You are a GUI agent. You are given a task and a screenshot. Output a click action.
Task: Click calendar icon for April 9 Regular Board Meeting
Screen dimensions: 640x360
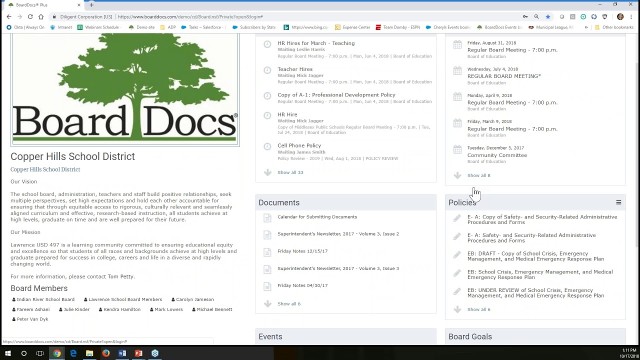pyautogui.click(x=458, y=97)
